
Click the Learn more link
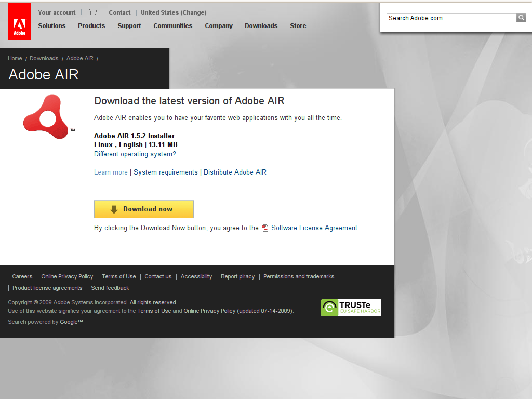pos(111,172)
